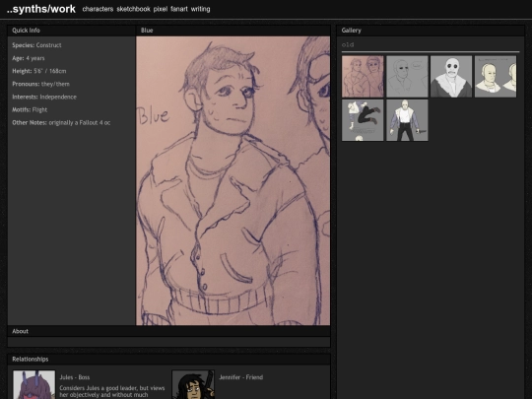Open Jules relationship portrait
Image resolution: width=532 pixels, height=399 pixels.
33,385
